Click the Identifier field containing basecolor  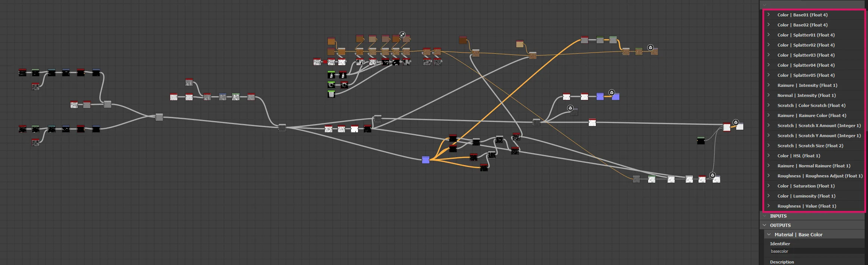tap(817, 251)
